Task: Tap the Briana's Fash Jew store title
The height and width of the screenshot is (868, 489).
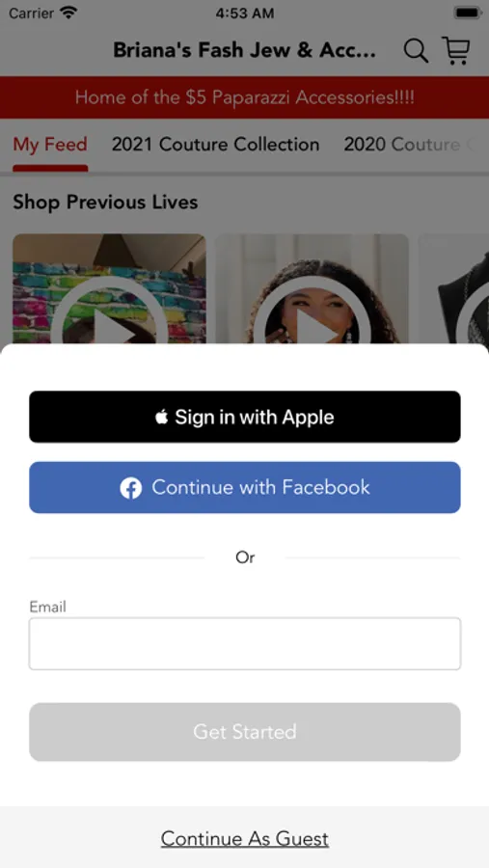Action: click(x=244, y=51)
